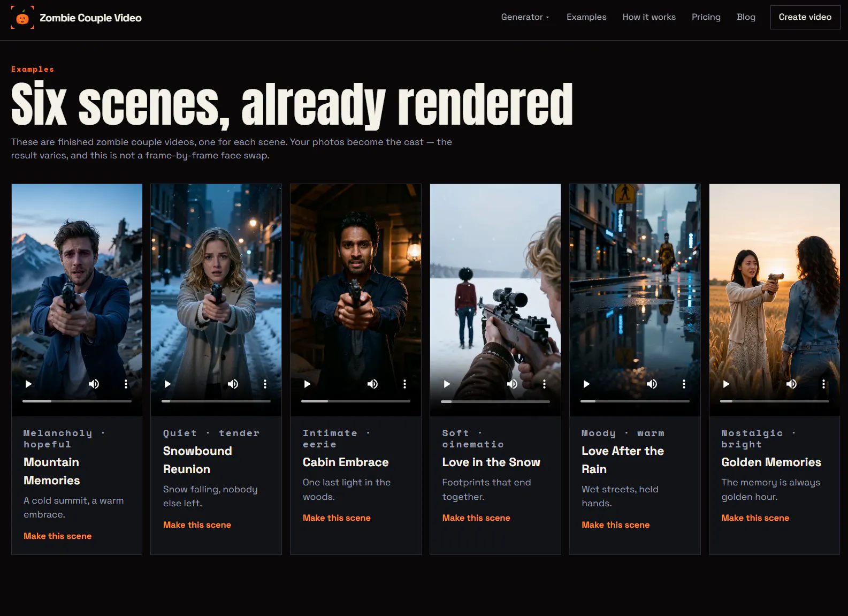Seek the Cabin Embrace video progress bar
The height and width of the screenshot is (616, 848).
356,401
